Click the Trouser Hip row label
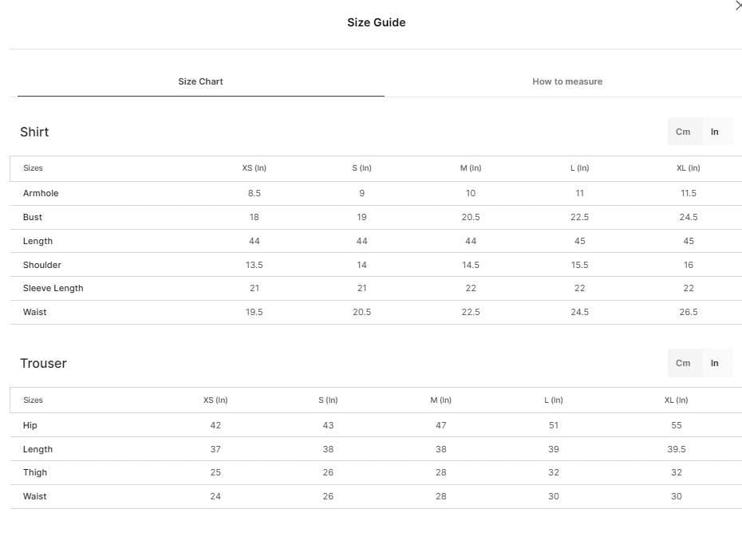 pos(30,425)
